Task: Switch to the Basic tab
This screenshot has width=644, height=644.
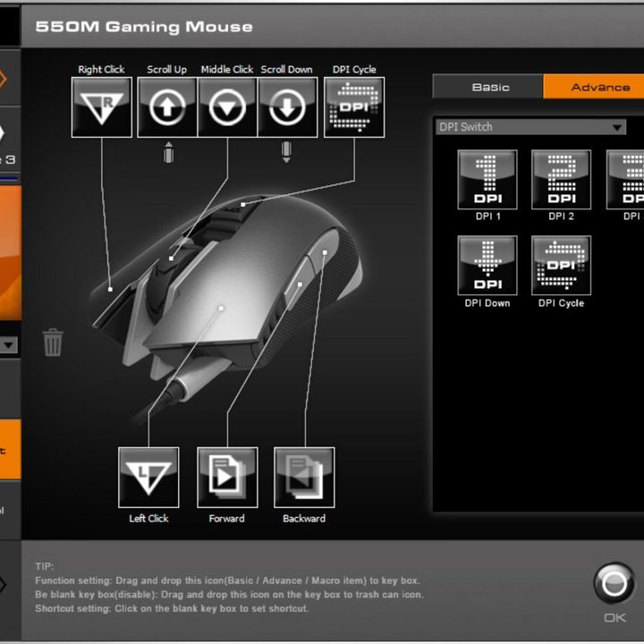Action: [x=488, y=87]
